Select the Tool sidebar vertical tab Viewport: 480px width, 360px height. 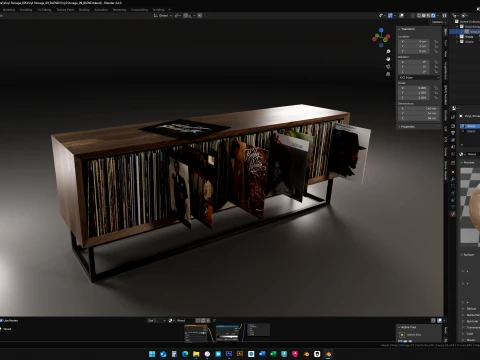446,43
